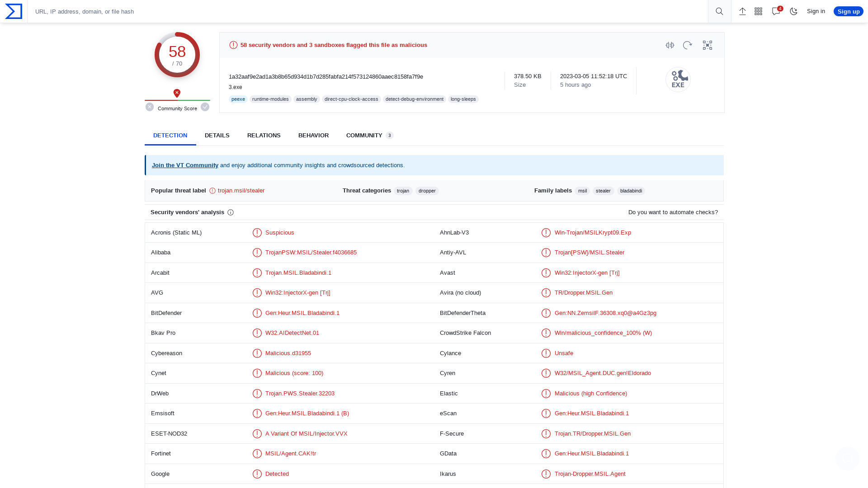
Task: Toggle the negative community score marker
Action: 150,107
